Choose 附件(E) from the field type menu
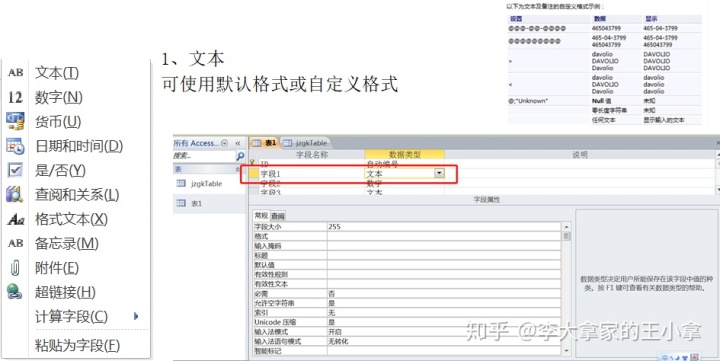720x361 pixels. pyautogui.click(x=56, y=268)
